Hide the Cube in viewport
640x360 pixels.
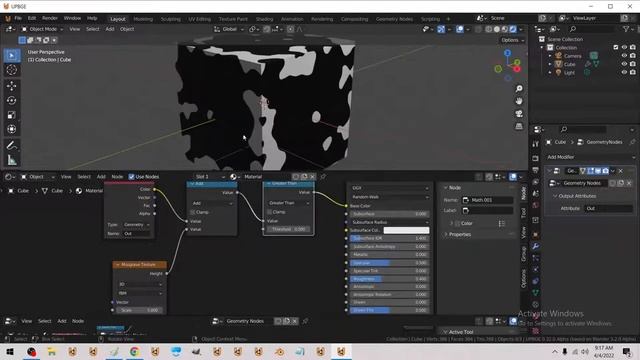click(624, 64)
